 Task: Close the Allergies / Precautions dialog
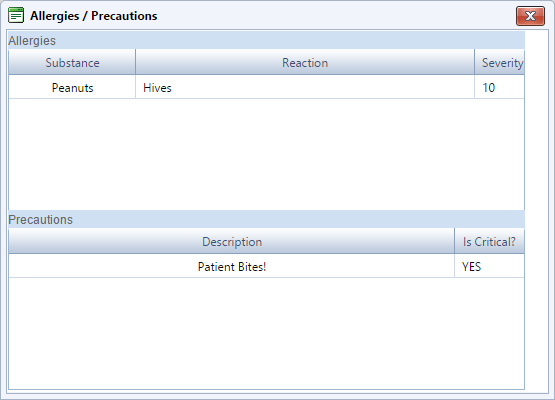[x=530, y=16]
